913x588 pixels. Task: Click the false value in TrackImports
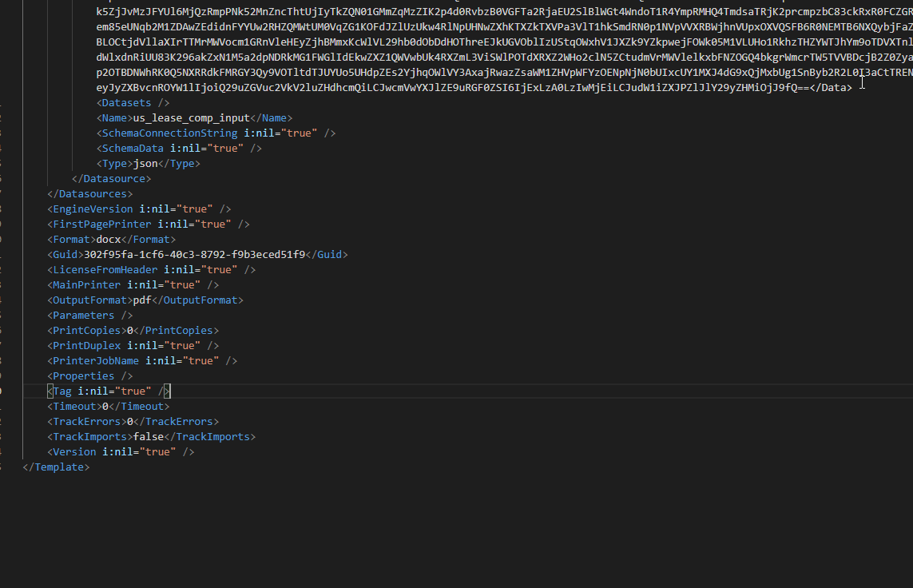pos(149,435)
